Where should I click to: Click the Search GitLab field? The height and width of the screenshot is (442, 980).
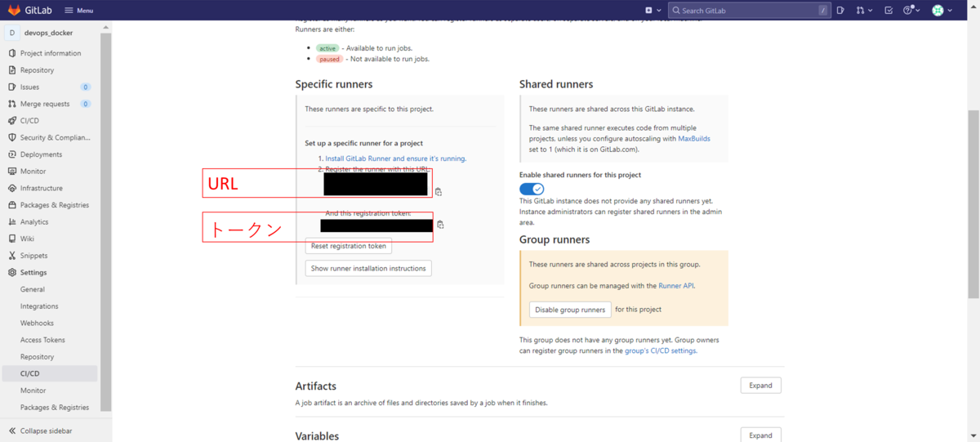[743, 11]
